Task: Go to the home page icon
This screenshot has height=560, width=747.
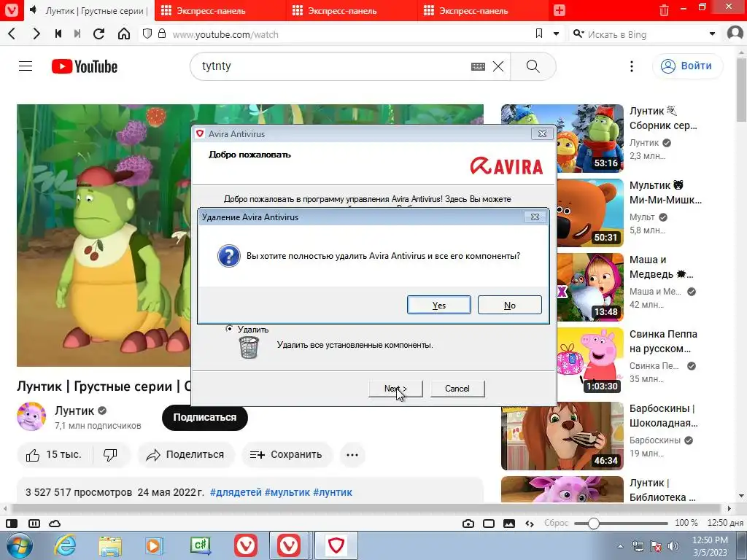Action: [x=124, y=34]
